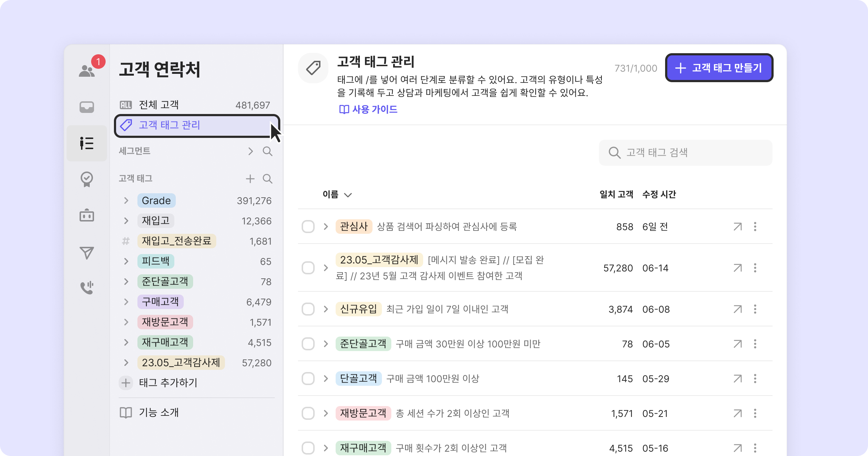Click the plus icon beside 고객 태그 header

coord(250,179)
